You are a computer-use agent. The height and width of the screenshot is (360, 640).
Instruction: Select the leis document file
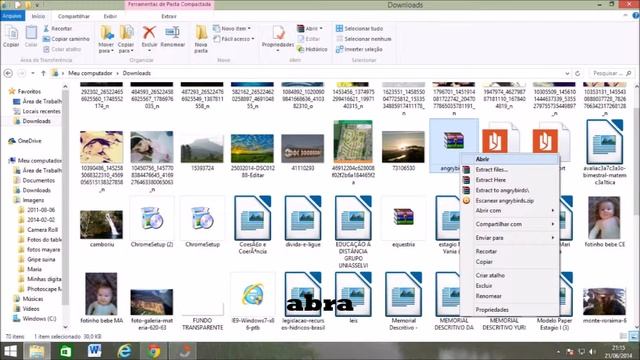(x=353, y=298)
